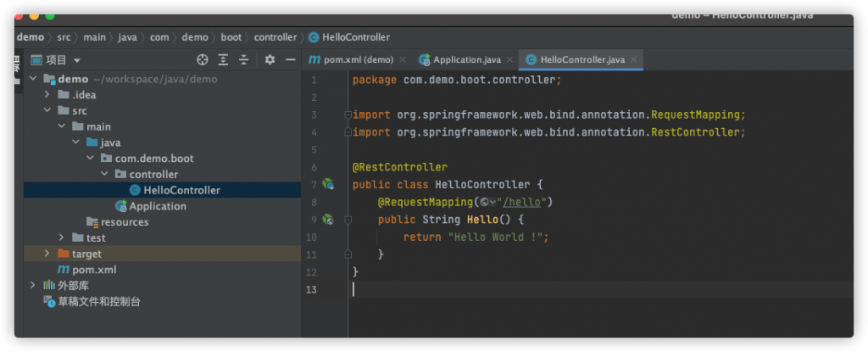868x352 pixels.
Task: Expand the .idea folder
Action: pos(48,95)
